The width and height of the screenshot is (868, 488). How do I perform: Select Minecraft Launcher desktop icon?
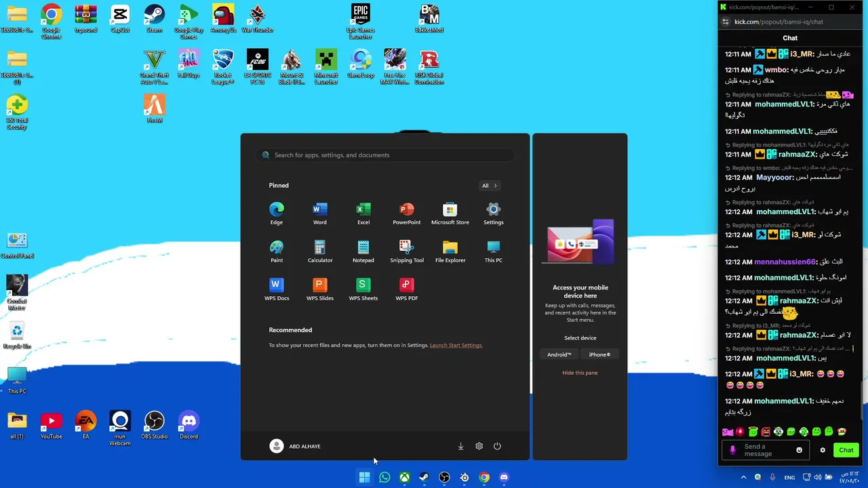click(x=326, y=67)
